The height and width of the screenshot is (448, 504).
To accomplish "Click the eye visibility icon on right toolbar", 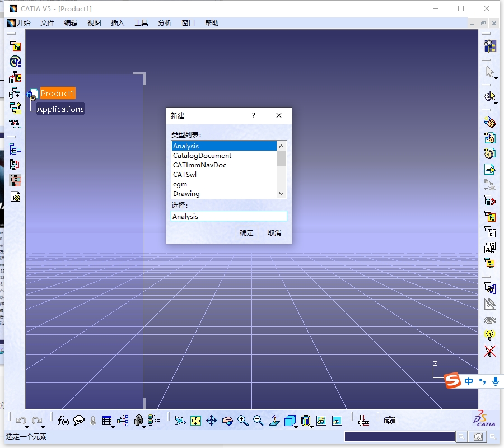I will (489, 320).
